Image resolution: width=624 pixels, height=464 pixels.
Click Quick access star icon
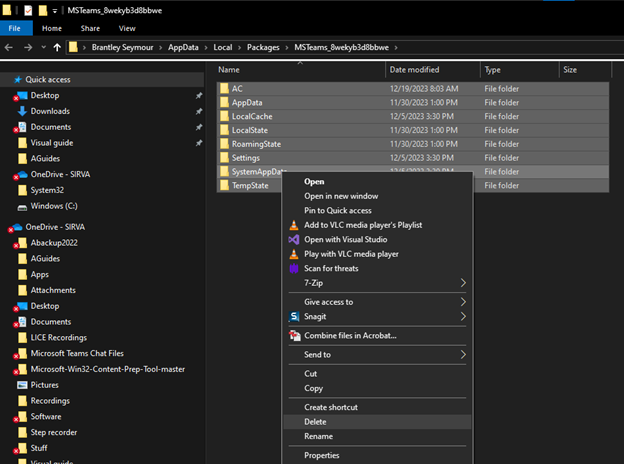[x=18, y=80]
